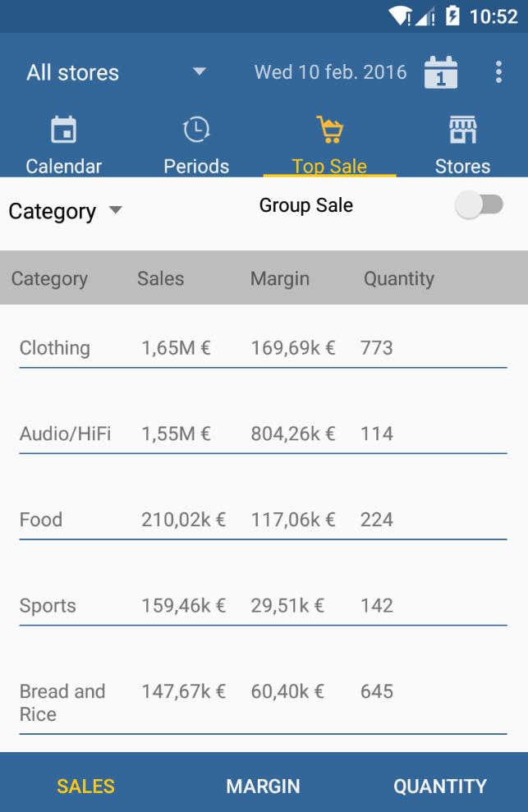528x812 pixels.
Task: Tap the Periods clock icon
Action: click(196, 130)
